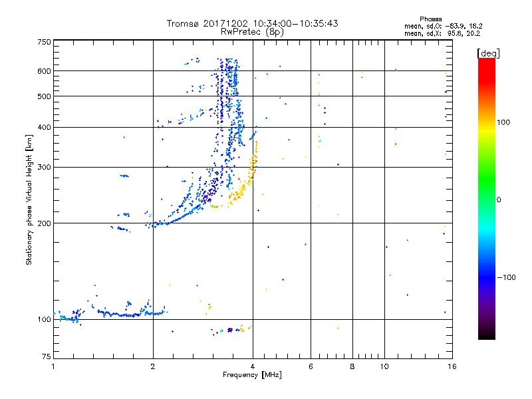Viewport: 532px width, 399px height.
Task: Click the x-axis label '8'
Action: coord(352,366)
